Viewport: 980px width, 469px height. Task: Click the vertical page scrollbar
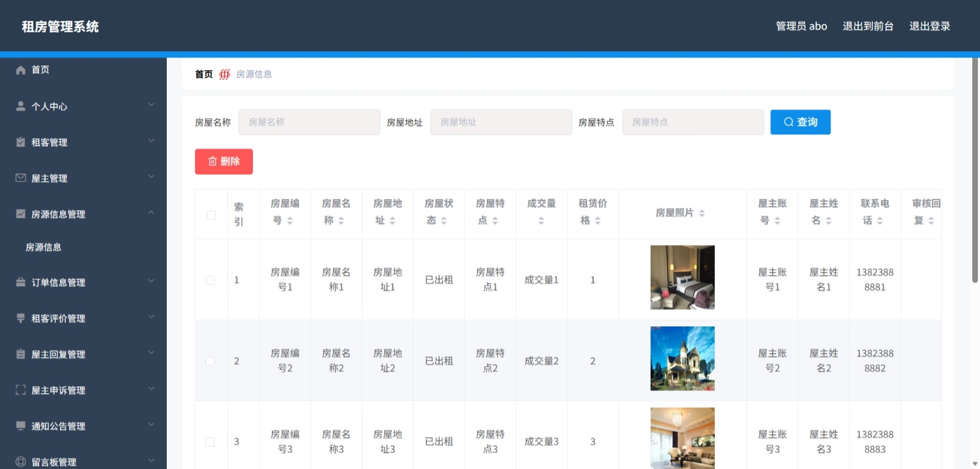tap(975, 169)
